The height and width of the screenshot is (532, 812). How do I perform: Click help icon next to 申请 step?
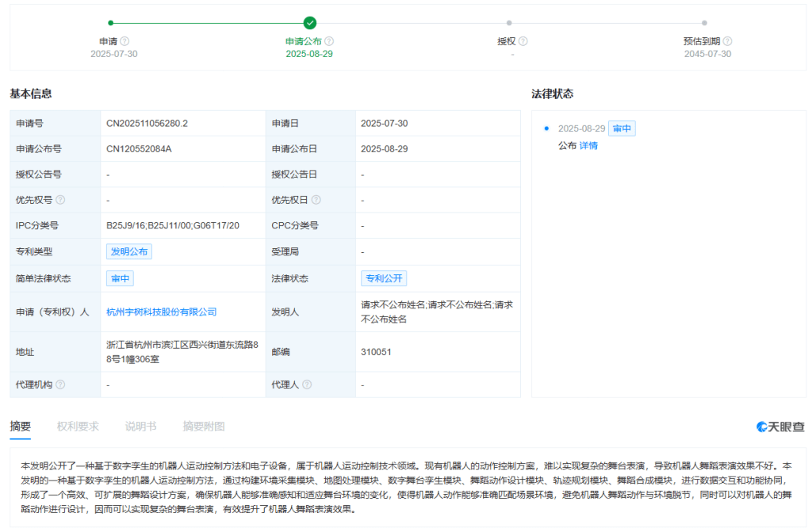pos(124,41)
